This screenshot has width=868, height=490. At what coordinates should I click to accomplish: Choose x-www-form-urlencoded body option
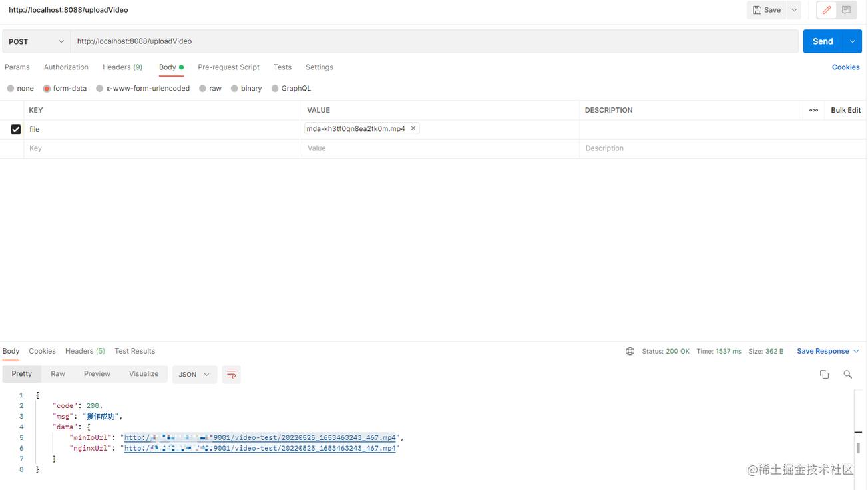point(100,89)
